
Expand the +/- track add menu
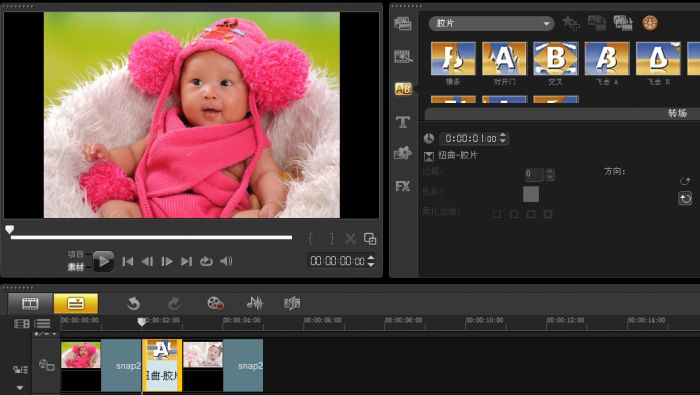(x=46, y=334)
